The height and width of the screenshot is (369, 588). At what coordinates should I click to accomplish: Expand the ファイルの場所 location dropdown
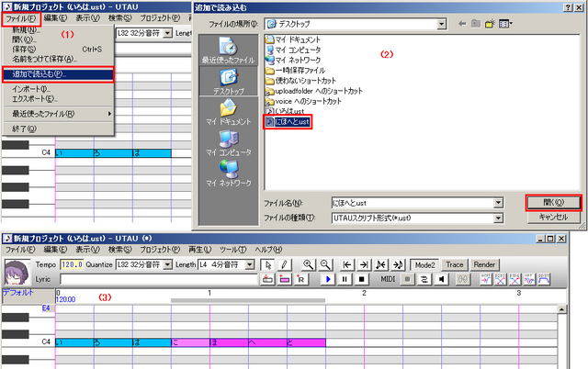[442, 24]
